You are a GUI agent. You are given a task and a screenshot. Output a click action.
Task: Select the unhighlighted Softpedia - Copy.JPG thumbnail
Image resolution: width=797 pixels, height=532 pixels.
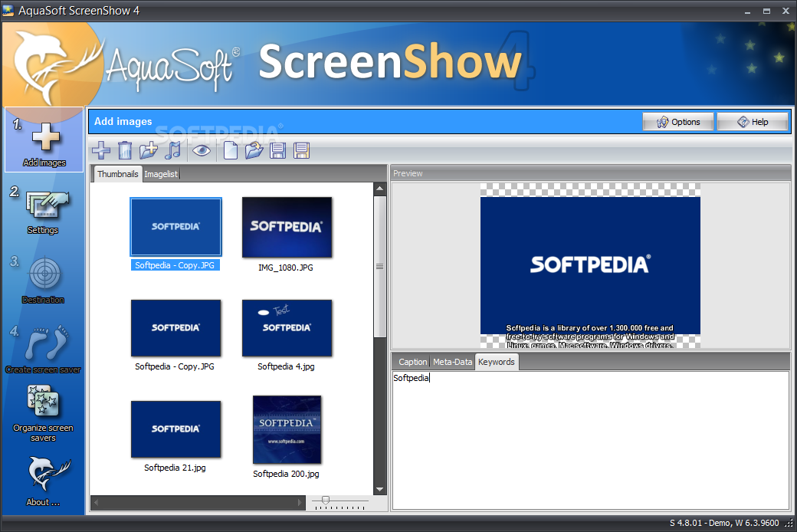pos(175,328)
